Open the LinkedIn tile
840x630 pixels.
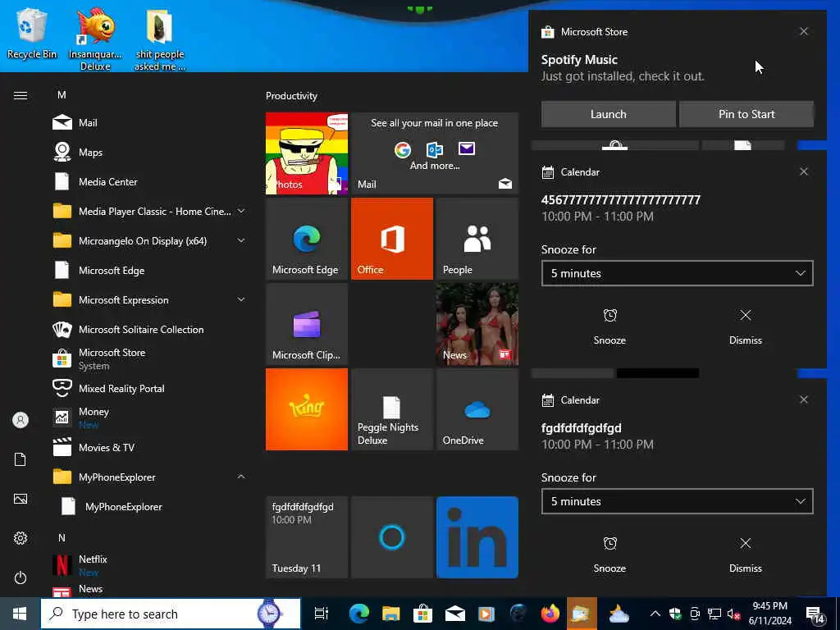[477, 537]
